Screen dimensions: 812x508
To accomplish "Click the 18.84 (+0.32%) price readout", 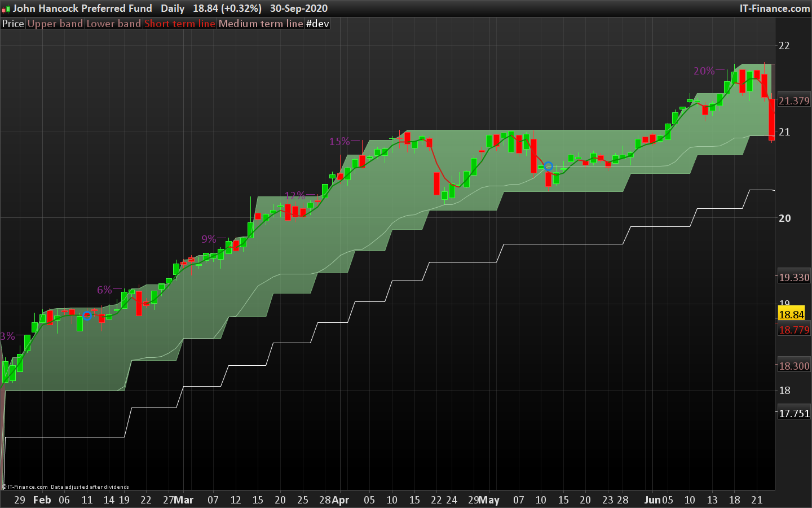I will point(227,8).
